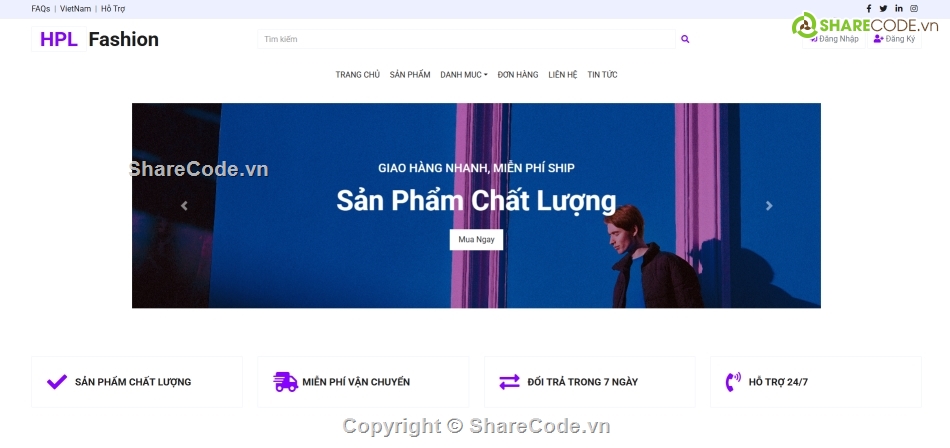Click the Facebook icon in top bar

(x=868, y=8)
